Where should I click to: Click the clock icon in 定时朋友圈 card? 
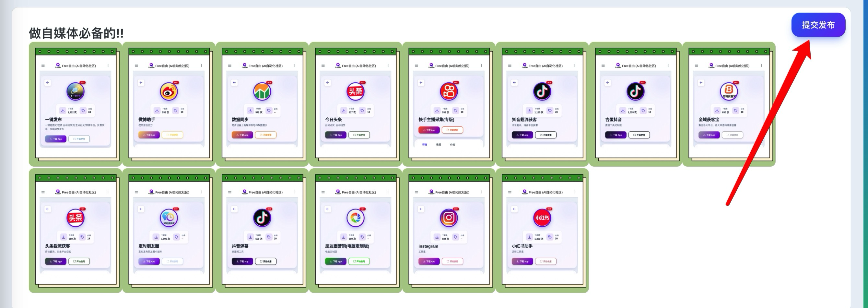169,218
